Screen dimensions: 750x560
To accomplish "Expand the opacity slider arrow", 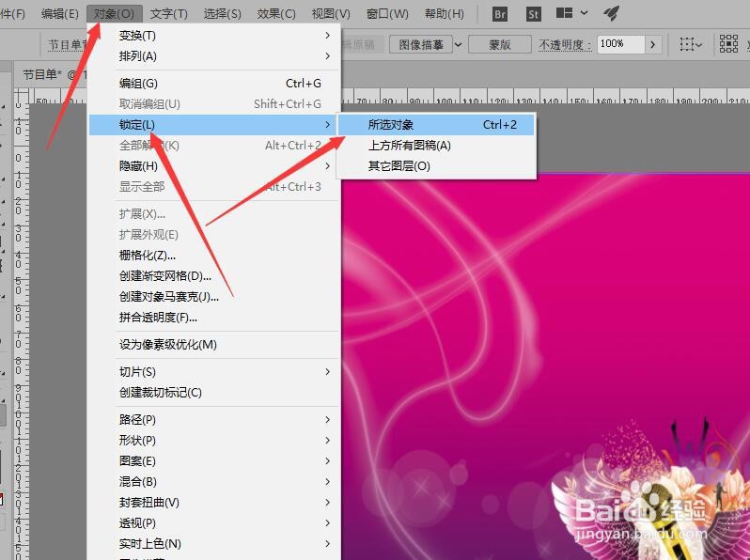I will coord(653,44).
